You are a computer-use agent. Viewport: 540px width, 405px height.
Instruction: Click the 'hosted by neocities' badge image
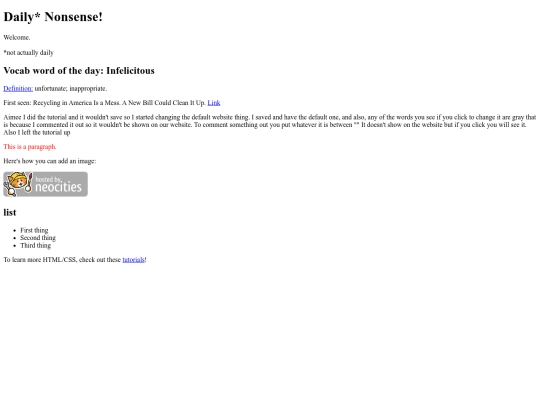click(45, 184)
